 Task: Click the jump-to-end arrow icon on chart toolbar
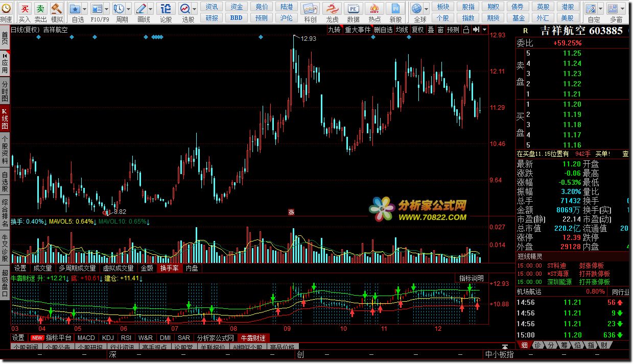point(476,30)
